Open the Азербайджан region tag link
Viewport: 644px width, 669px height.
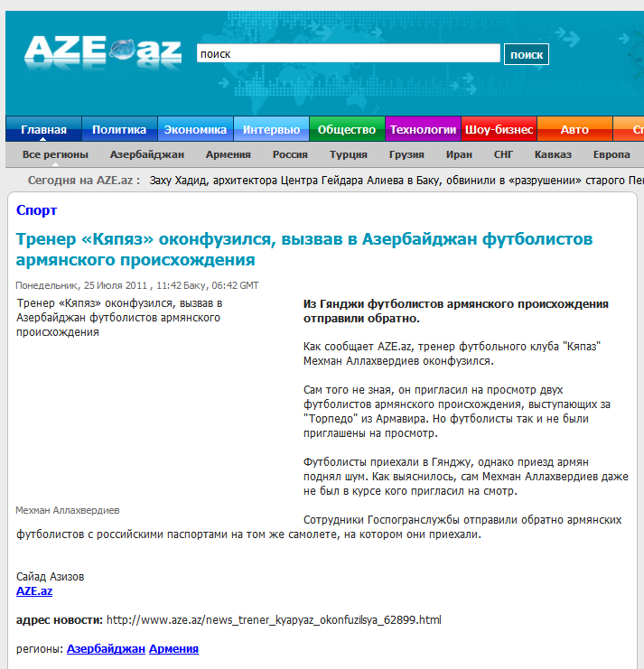106,648
